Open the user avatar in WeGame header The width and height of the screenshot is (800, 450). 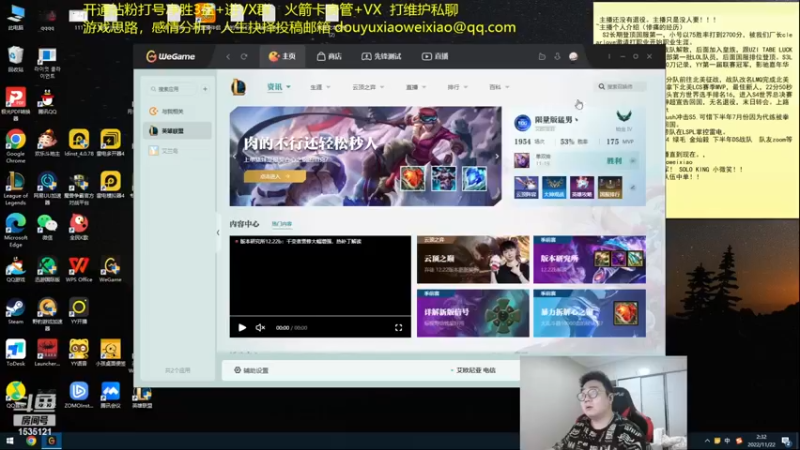(573, 56)
